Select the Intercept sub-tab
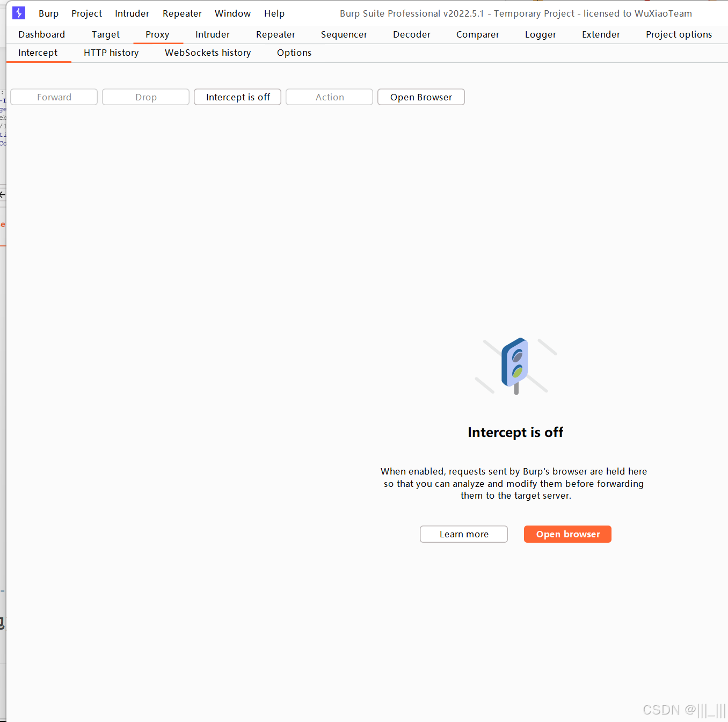Screen dimensions: 728x722 point(38,53)
